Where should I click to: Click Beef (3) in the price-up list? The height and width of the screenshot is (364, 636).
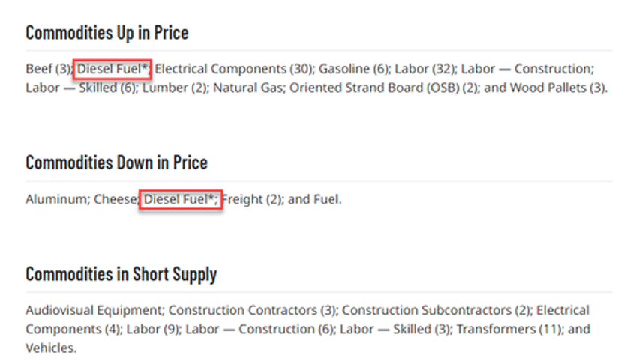(48, 69)
